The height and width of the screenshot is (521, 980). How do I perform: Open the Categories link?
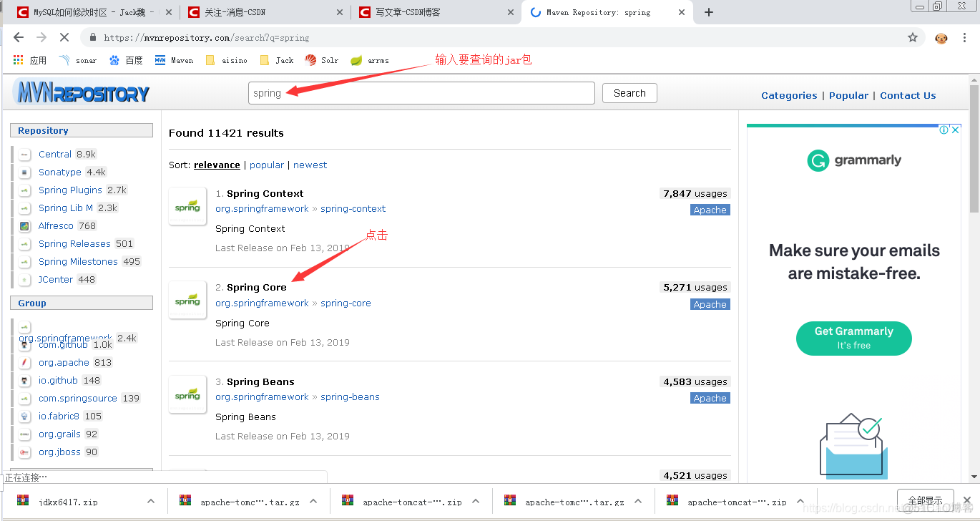(789, 95)
